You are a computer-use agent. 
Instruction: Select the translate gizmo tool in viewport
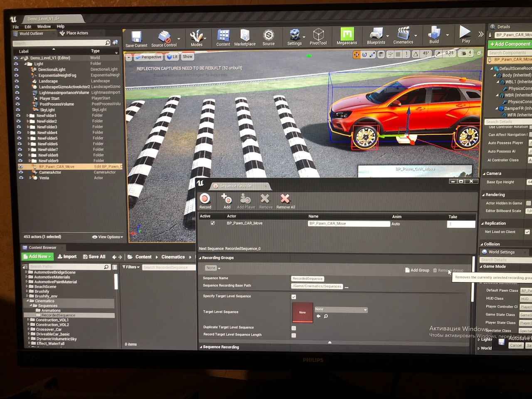[356, 54]
